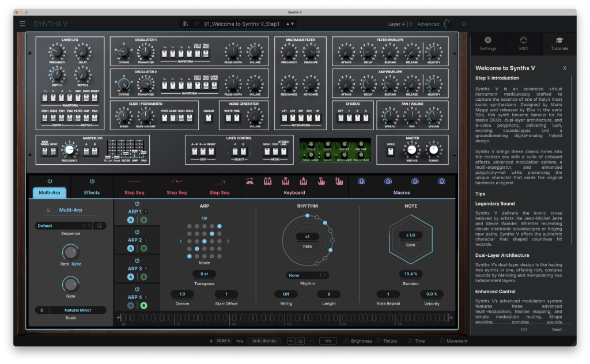Switch to the Effects tab
This screenshot has height=364, width=590.
92,192
